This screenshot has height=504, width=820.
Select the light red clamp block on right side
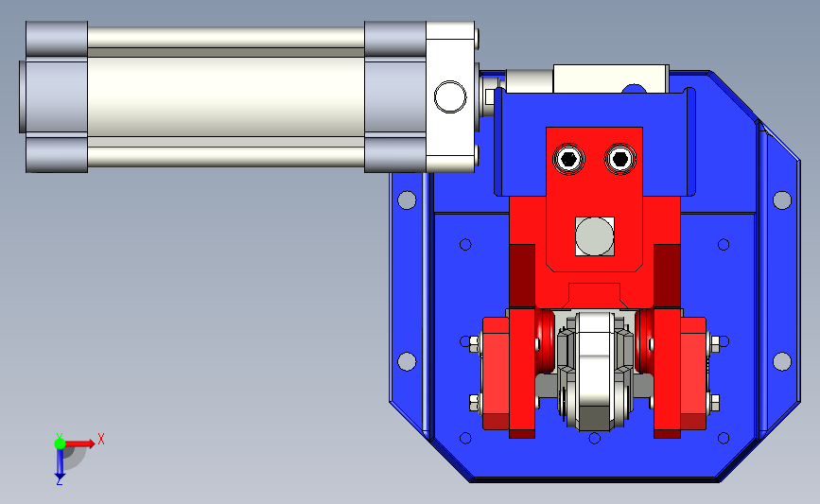click(x=693, y=374)
